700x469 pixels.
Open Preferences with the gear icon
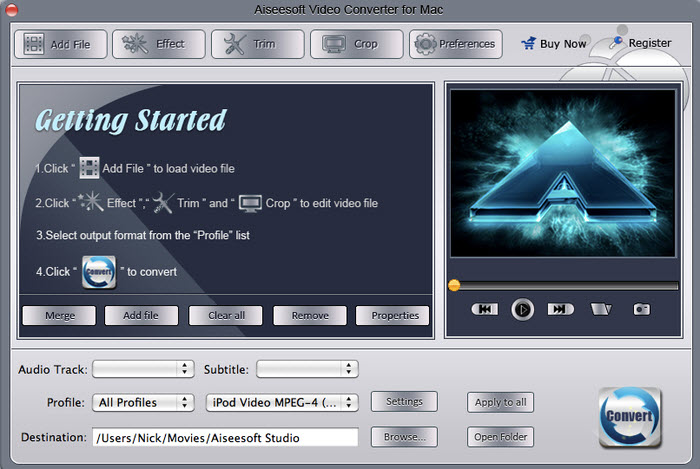click(x=456, y=44)
